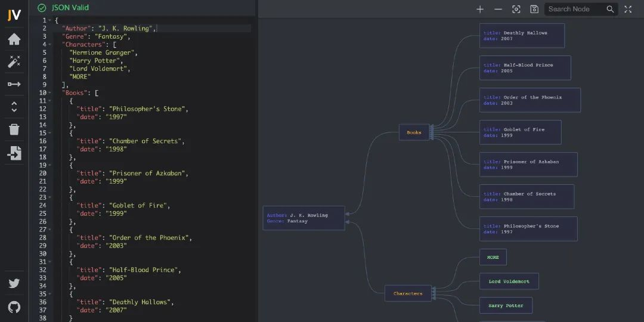The width and height of the screenshot is (644, 322).
Task: Click "1997" date in the editor
Action: click(x=116, y=117)
